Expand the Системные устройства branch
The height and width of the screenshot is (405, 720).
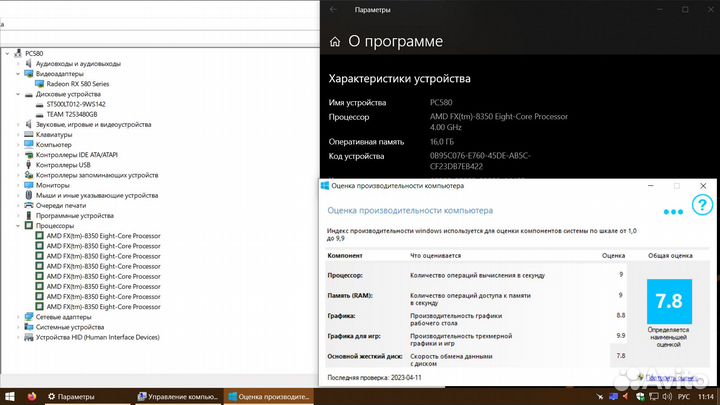tap(18, 327)
